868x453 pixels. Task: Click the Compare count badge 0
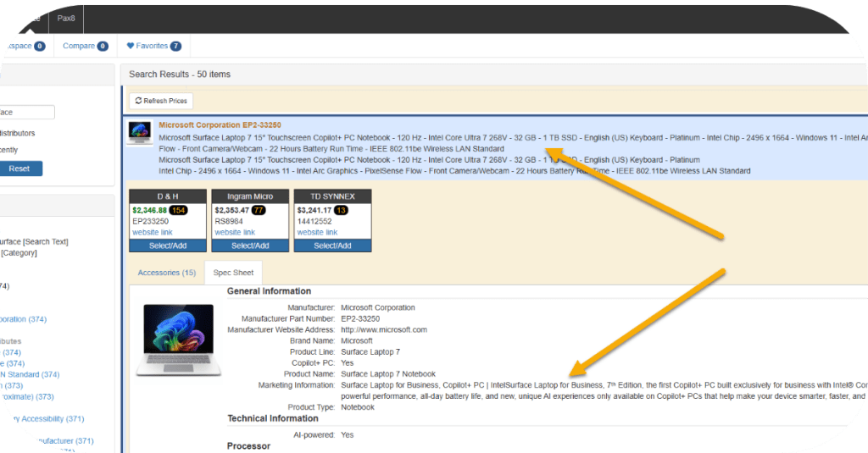click(x=103, y=46)
